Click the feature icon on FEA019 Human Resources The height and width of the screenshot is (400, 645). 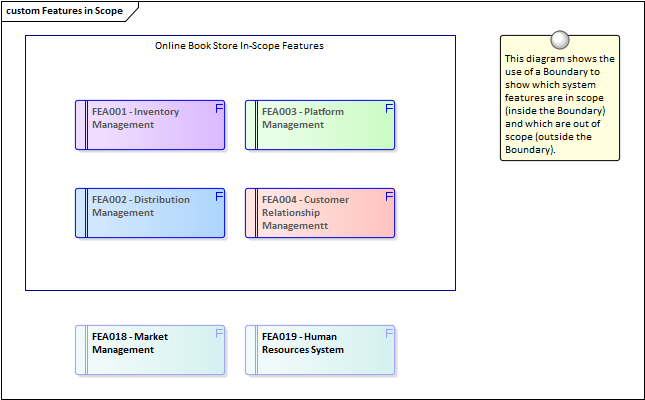388,333
